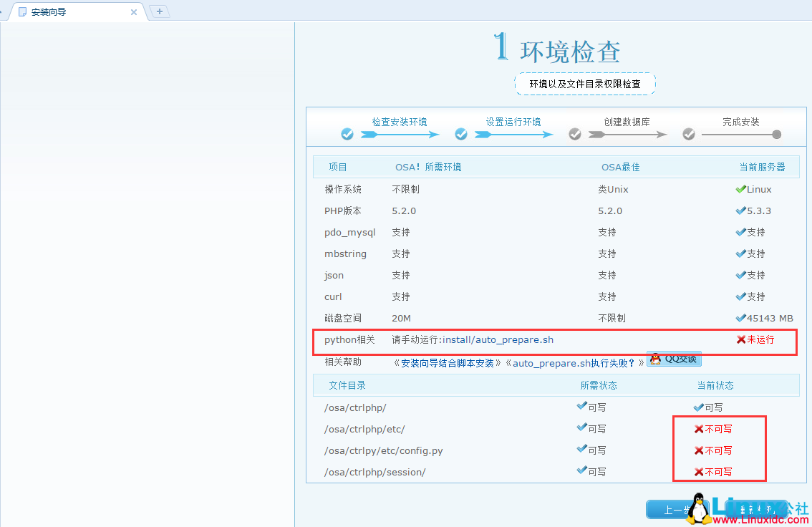Click the red X icon beside 未运行
Screen dimensions: 812x527
tap(740, 339)
